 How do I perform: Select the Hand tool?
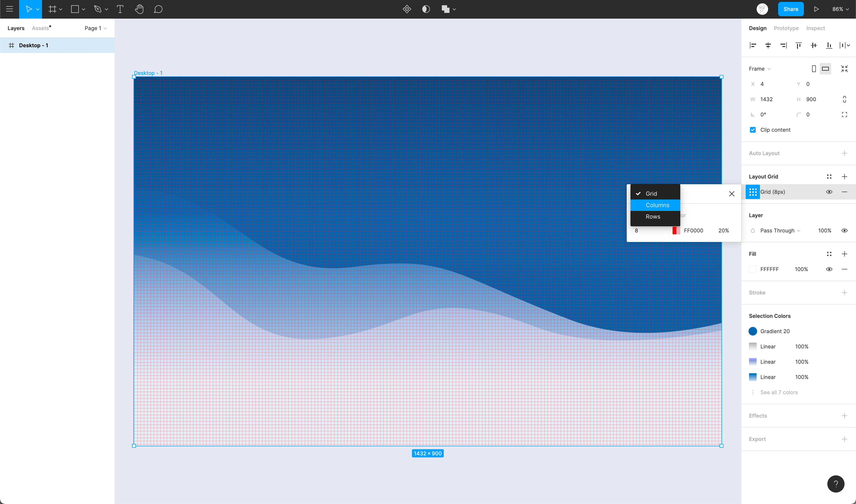coord(139,9)
